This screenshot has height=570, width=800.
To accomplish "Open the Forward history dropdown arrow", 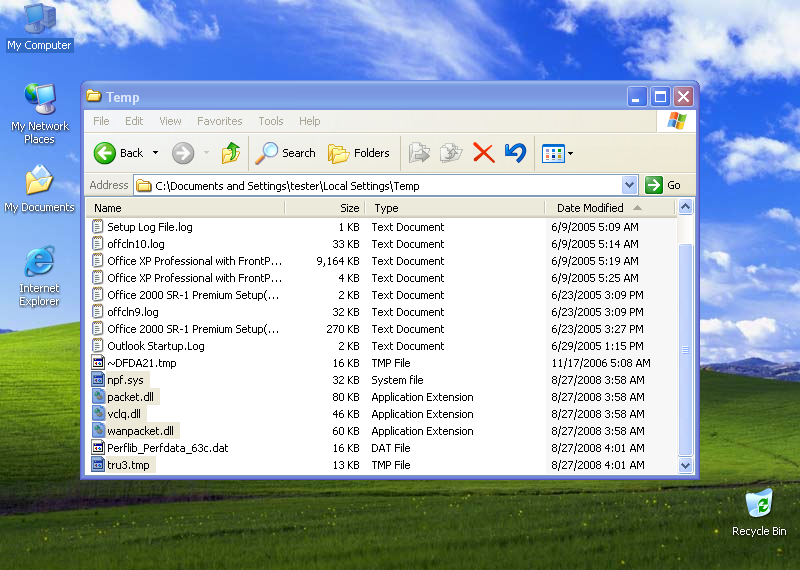I will pyautogui.click(x=207, y=153).
